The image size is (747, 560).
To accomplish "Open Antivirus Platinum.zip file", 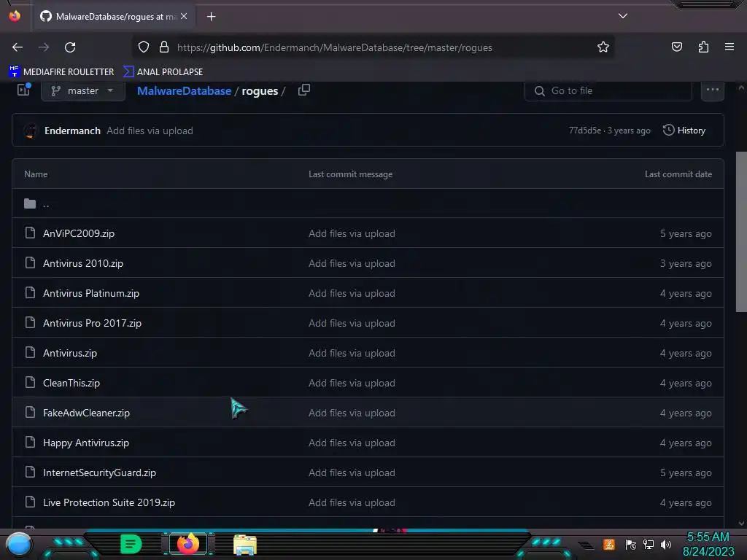I will point(91,293).
